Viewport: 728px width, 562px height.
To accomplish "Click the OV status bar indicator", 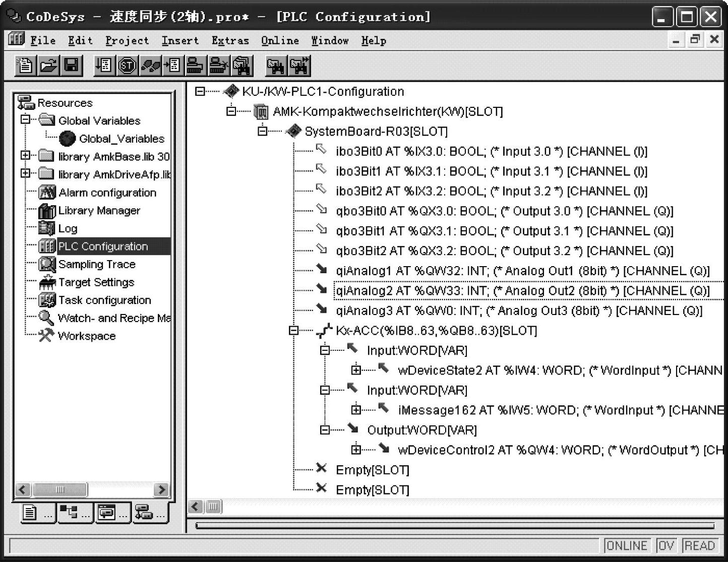I will pos(666,546).
